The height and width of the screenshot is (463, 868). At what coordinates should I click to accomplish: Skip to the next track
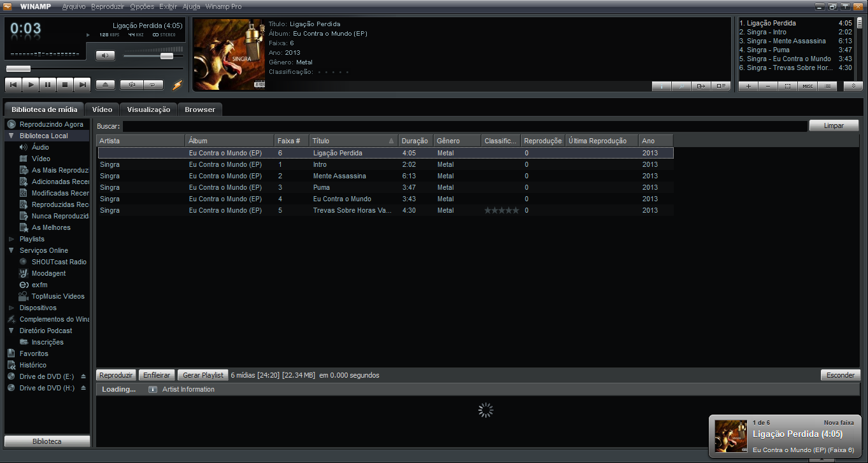tap(82, 85)
